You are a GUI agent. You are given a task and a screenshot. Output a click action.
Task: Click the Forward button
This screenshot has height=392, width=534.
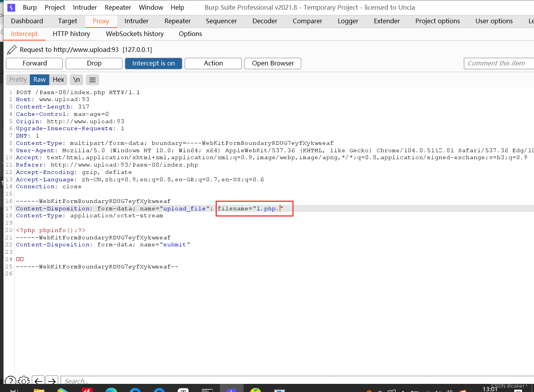[35, 64]
